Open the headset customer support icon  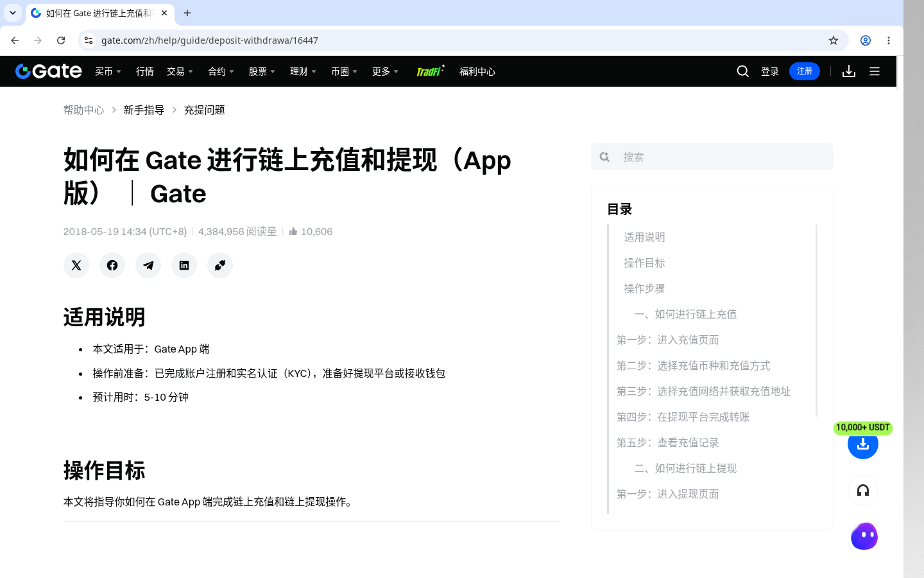(x=863, y=491)
